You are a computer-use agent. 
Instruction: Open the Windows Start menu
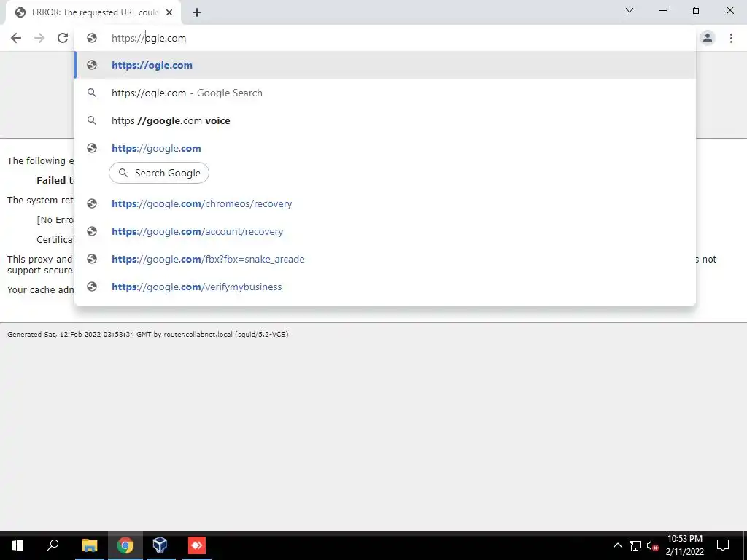[18, 545]
